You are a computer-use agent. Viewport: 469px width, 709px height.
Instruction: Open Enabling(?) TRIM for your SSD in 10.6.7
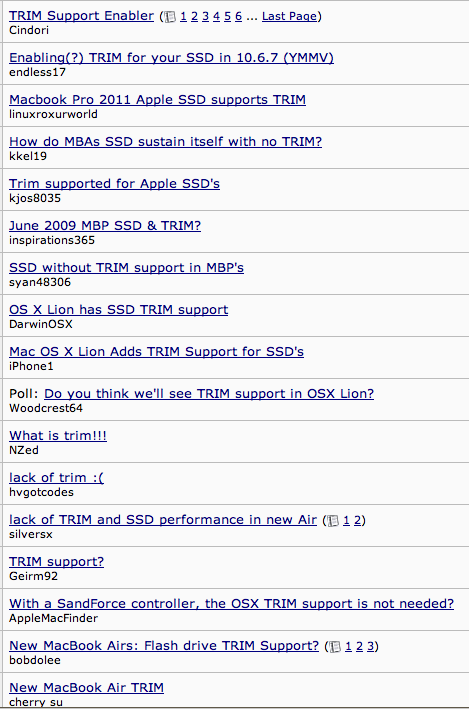pyautogui.click(x=171, y=58)
